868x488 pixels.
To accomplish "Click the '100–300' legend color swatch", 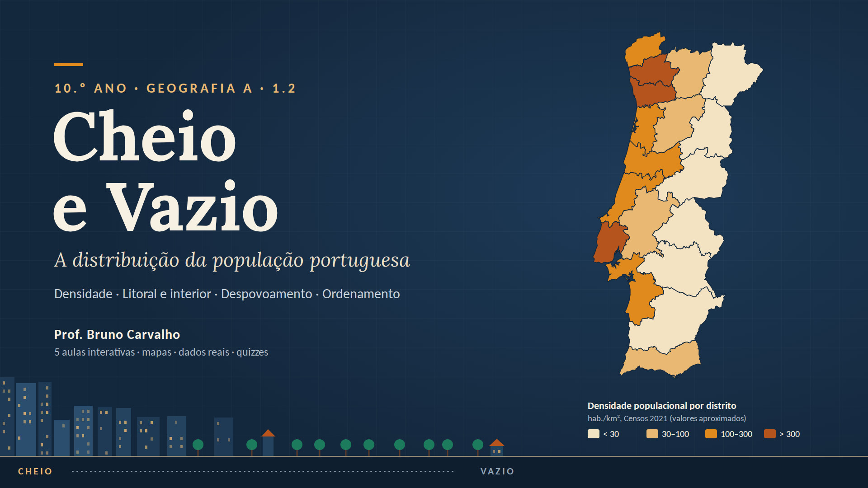I will [711, 434].
